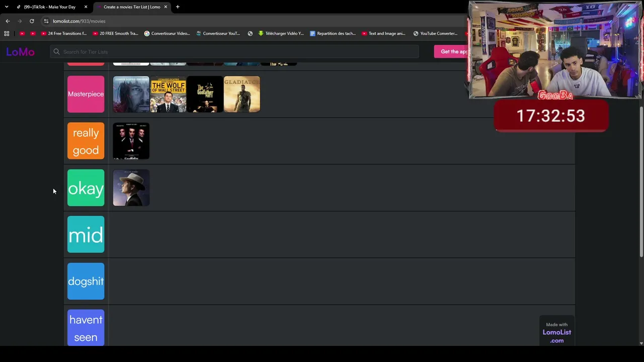Screen dimensions: 644x362
Task: View site information for lomolist.com
Action: [x=46, y=21]
